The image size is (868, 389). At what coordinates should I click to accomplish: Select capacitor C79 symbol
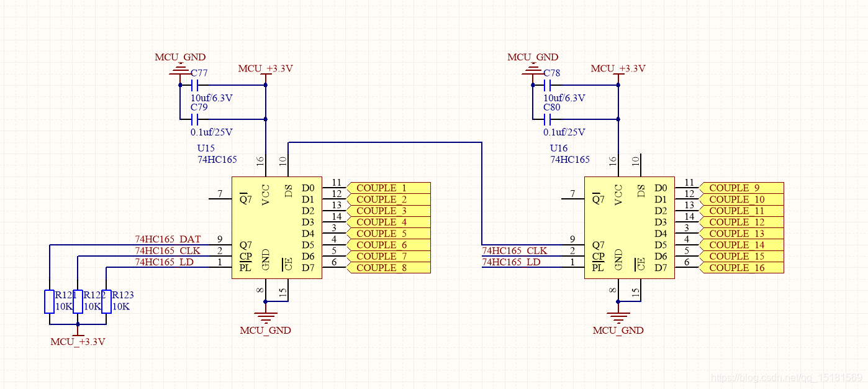click(194, 119)
